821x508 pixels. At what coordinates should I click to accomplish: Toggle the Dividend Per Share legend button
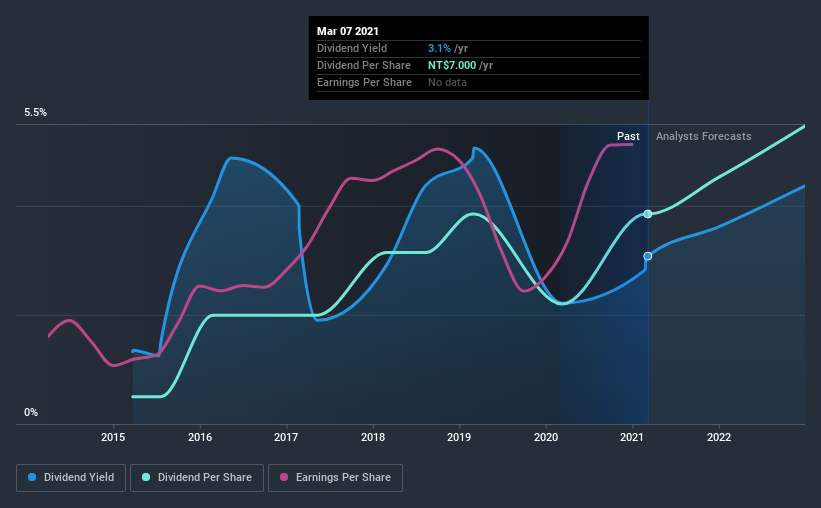[197, 478]
